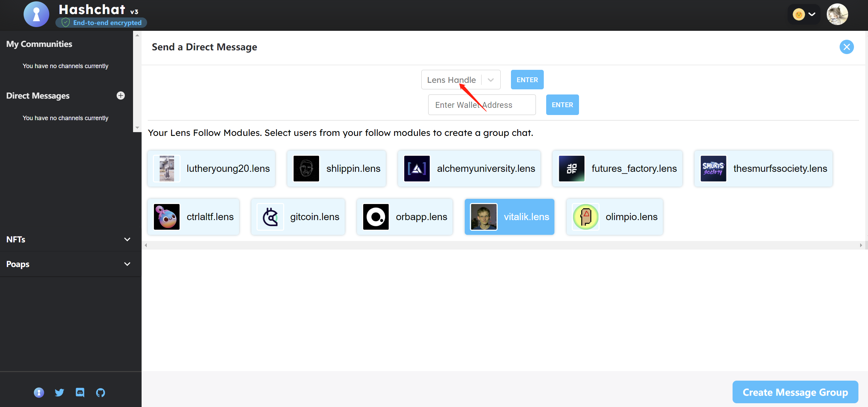This screenshot has width=868, height=407.
Task: Select lutheryoung20.lens user card
Action: click(211, 168)
